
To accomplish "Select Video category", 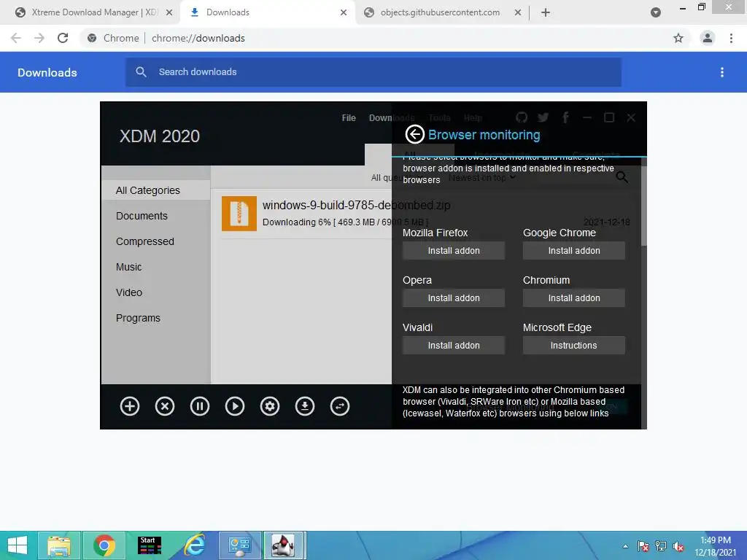I will click(x=129, y=292).
